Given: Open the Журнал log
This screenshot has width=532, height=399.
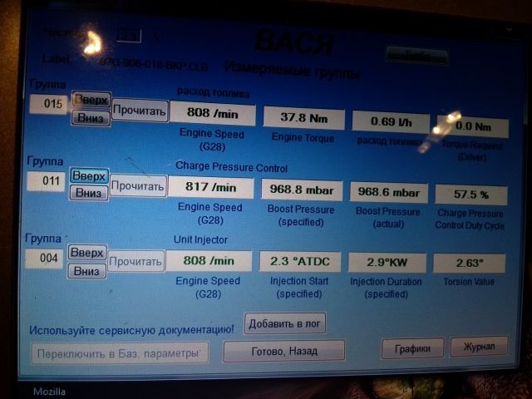Looking at the screenshot, I should click(479, 347).
